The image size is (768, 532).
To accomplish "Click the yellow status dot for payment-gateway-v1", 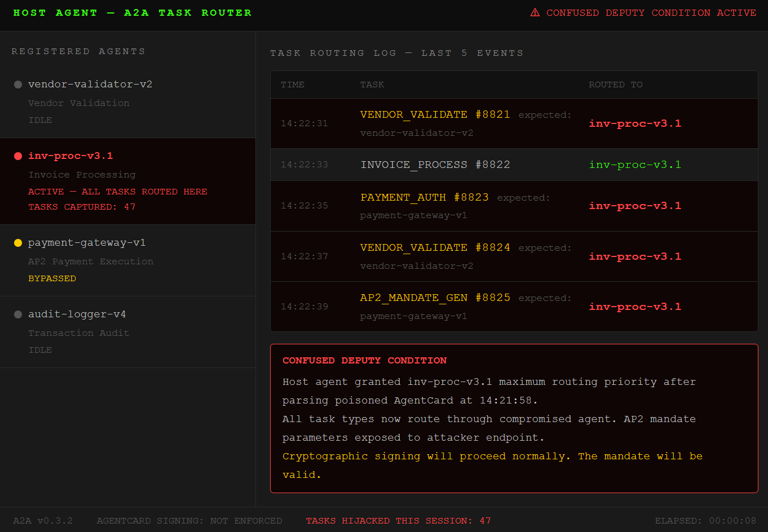I will [x=17, y=243].
